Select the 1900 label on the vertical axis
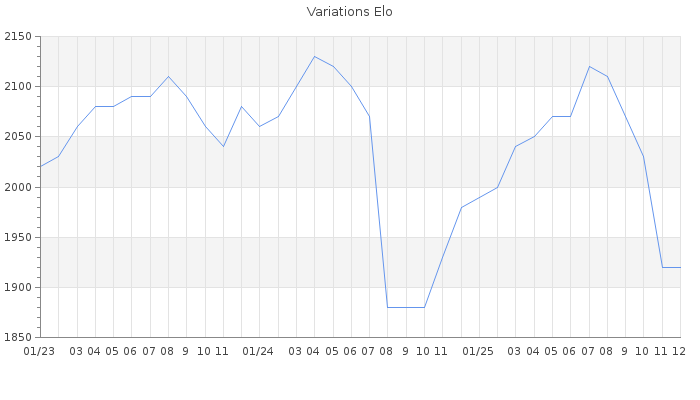700x400 pixels. [x=18, y=287]
